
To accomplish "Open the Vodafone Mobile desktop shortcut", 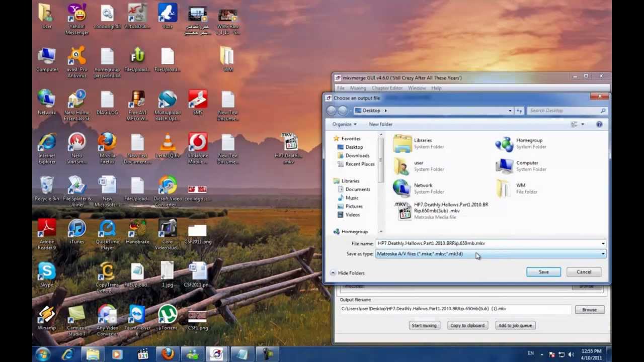I will (198, 148).
